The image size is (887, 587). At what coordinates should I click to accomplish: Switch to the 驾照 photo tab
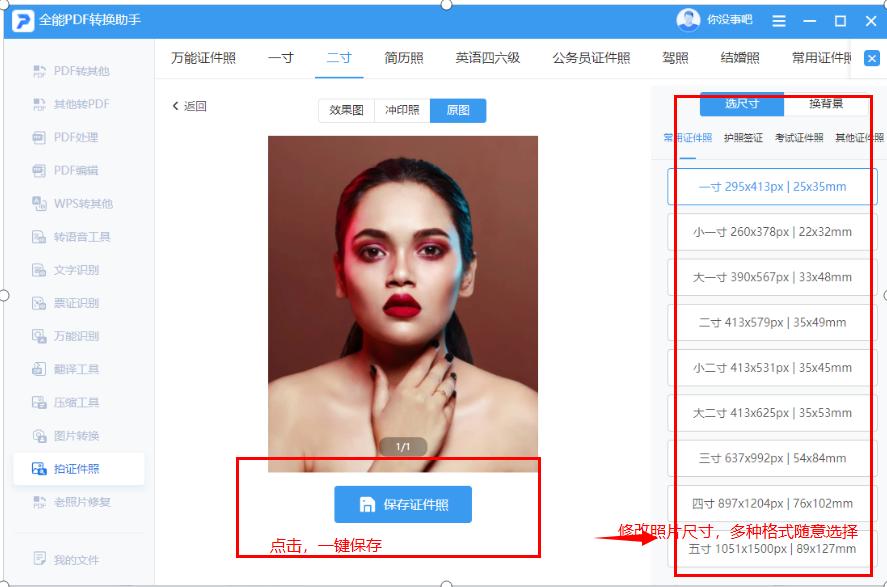point(674,58)
